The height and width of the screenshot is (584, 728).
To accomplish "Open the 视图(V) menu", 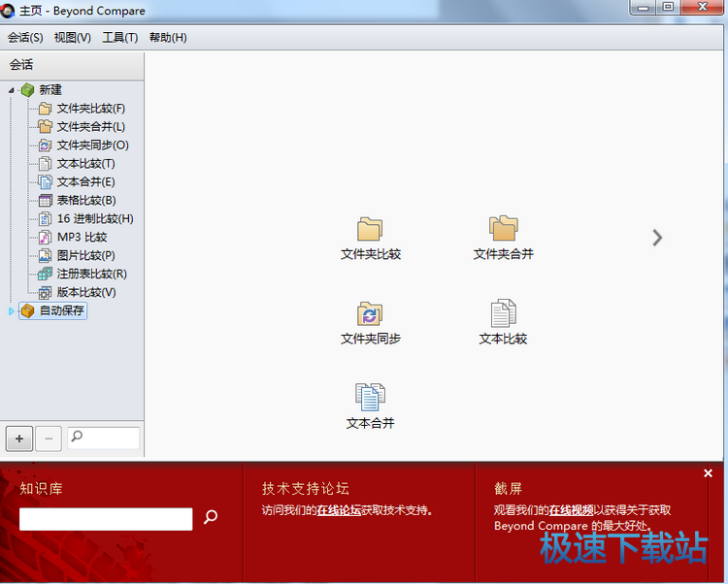I will coord(73,38).
